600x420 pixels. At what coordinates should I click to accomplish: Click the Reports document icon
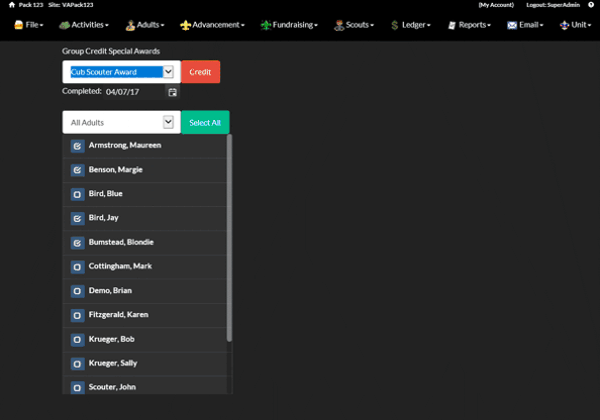(452, 25)
